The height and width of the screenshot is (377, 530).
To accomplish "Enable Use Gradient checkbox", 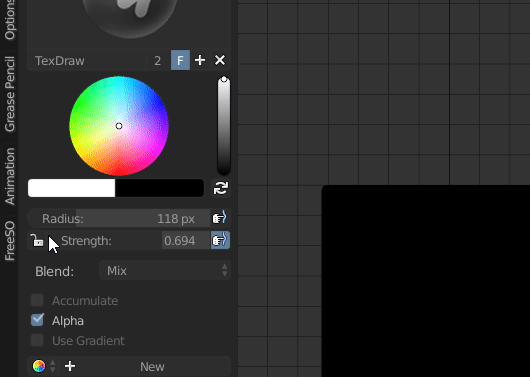I will click(x=37, y=340).
